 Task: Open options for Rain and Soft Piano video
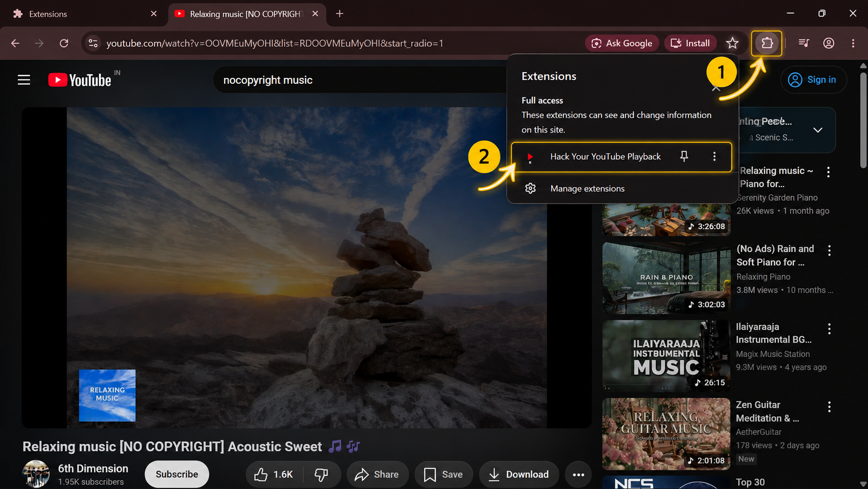[x=829, y=250]
